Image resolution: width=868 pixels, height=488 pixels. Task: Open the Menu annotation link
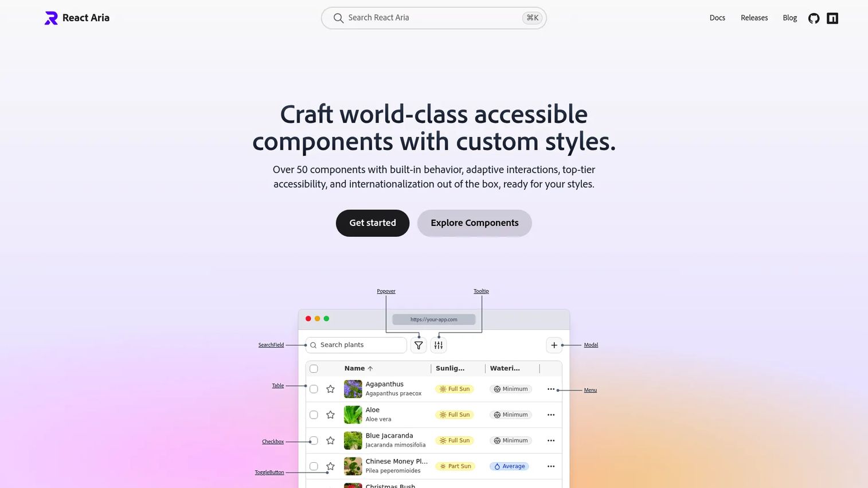591,391
